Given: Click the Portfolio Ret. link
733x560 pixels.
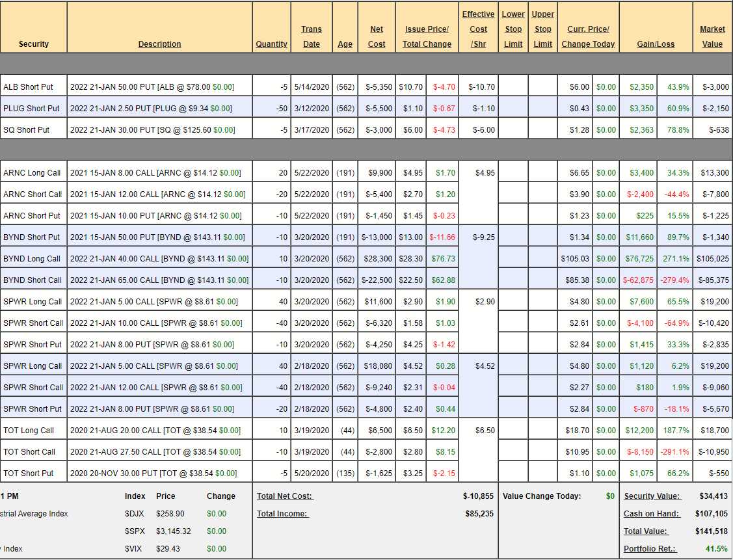Looking at the screenshot, I should 650,549.
